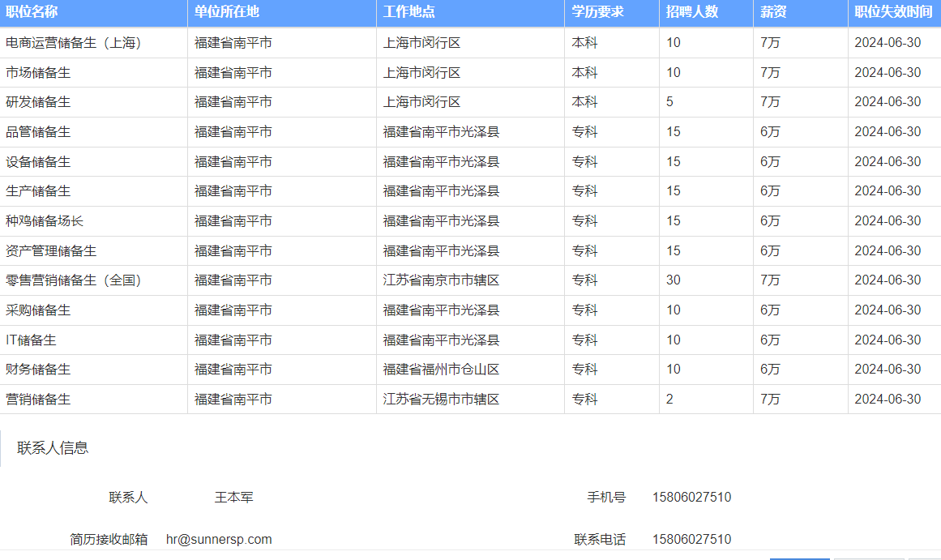Click the IT储备生 job title
Viewport: 941px width, 560px height.
click(x=31, y=340)
